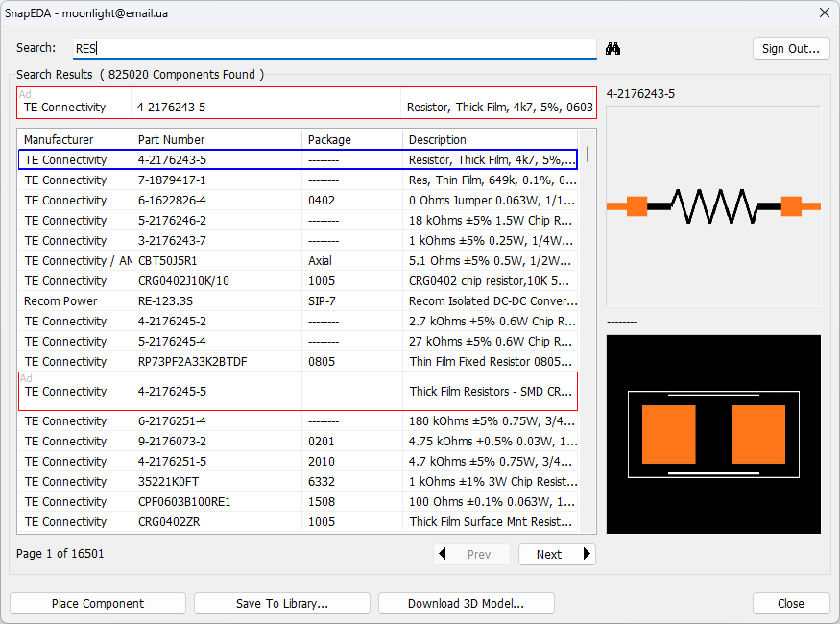The width and height of the screenshot is (840, 624).
Task: Select the ad row 4-2176245-5
Action: pos(298,391)
